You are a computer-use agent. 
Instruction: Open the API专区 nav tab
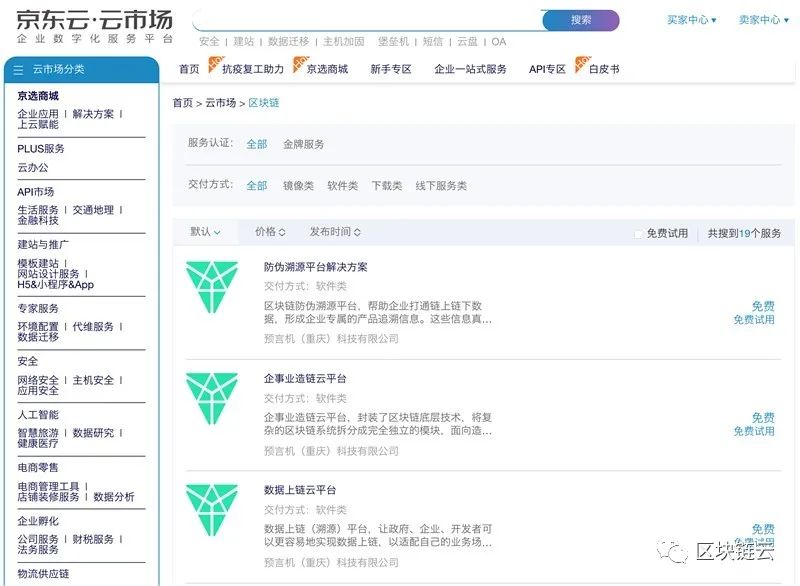547,69
